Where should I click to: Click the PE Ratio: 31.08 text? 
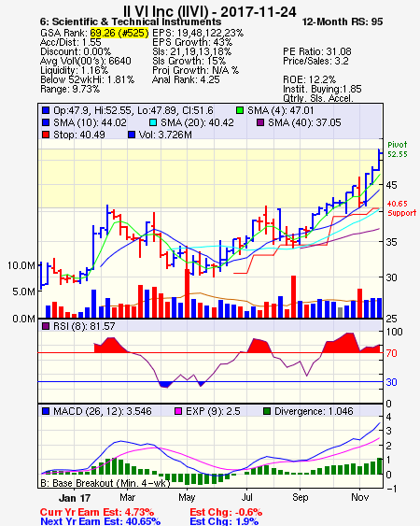317,51
